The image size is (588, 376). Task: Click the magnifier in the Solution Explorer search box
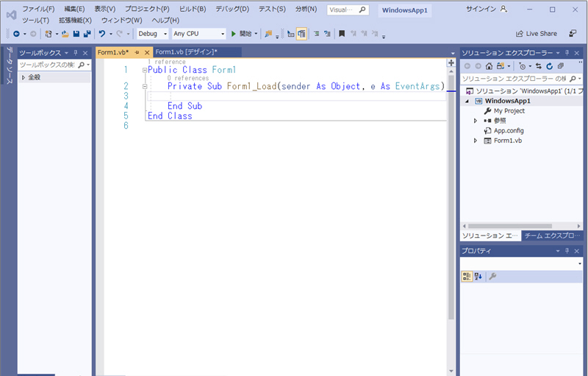pyautogui.click(x=573, y=79)
